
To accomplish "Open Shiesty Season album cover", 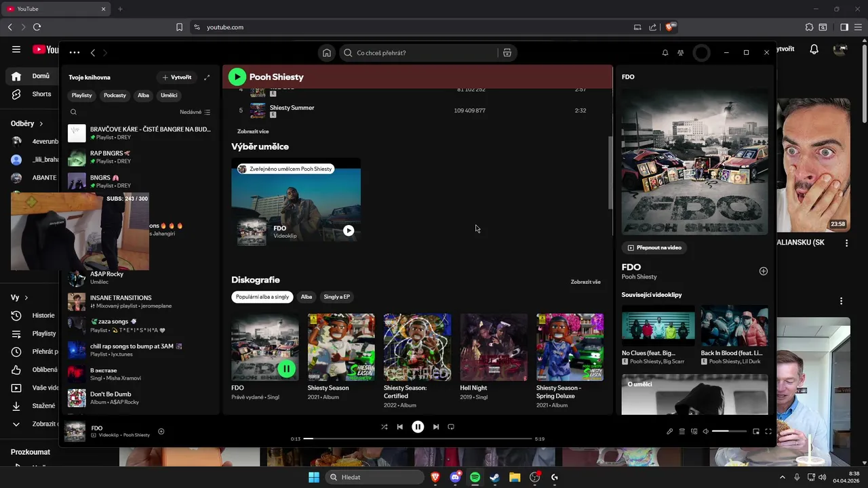I will click(x=341, y=347).
